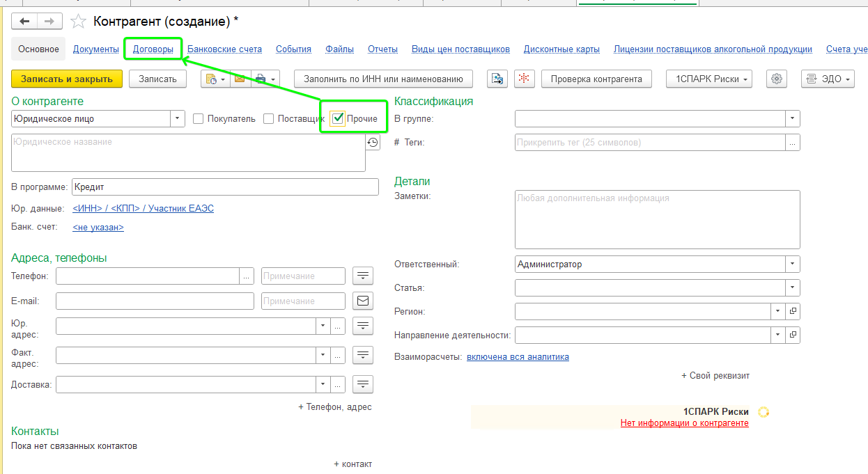Click + Телефон, адрес

(x=335, y=406)
